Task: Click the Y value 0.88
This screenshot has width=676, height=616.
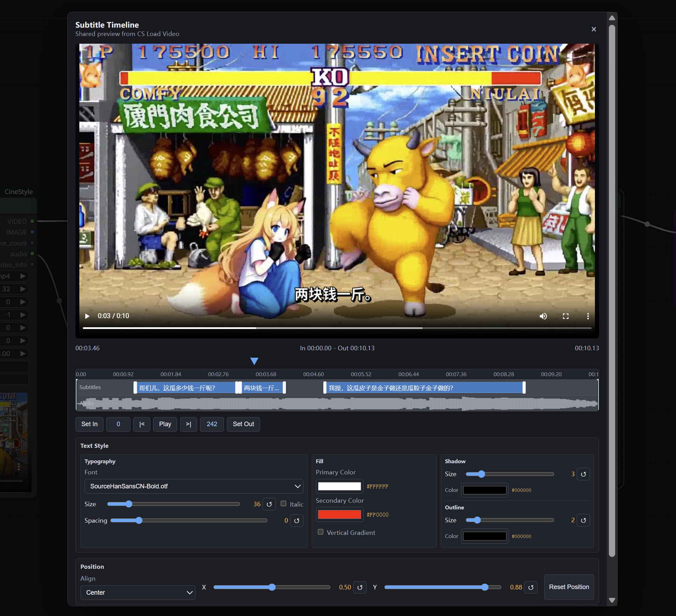Action: click(516, 587)
